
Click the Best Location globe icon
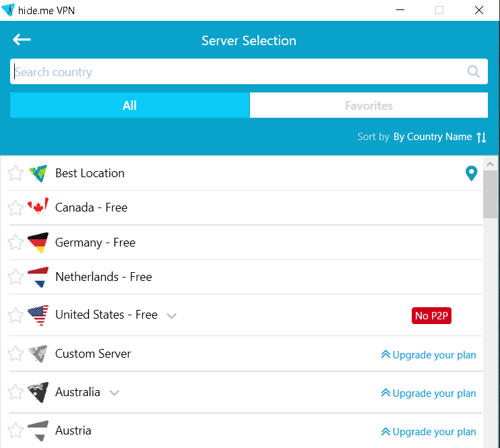point(38,173)
